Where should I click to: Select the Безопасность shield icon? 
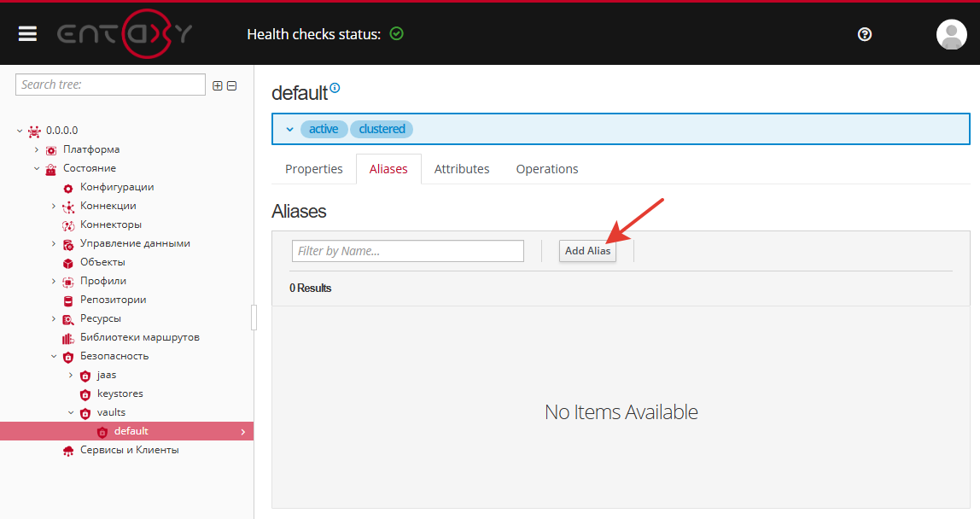(67, 356)
